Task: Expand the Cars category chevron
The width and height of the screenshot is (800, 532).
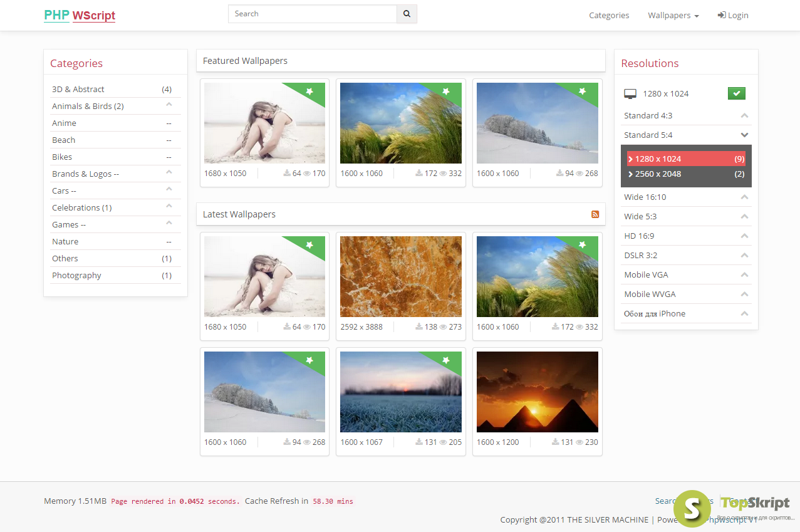Action: (x=169, y=190)
